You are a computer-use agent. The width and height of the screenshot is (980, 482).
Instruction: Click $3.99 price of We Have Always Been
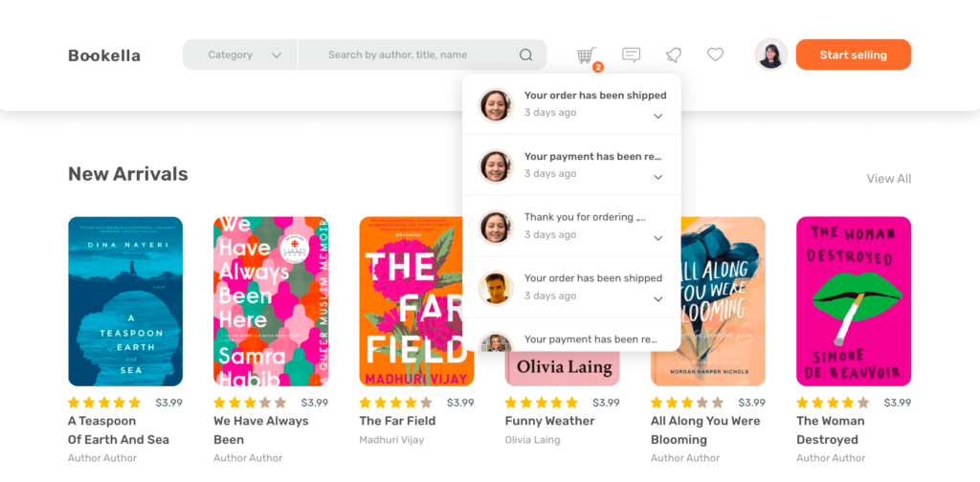[315, 403]
